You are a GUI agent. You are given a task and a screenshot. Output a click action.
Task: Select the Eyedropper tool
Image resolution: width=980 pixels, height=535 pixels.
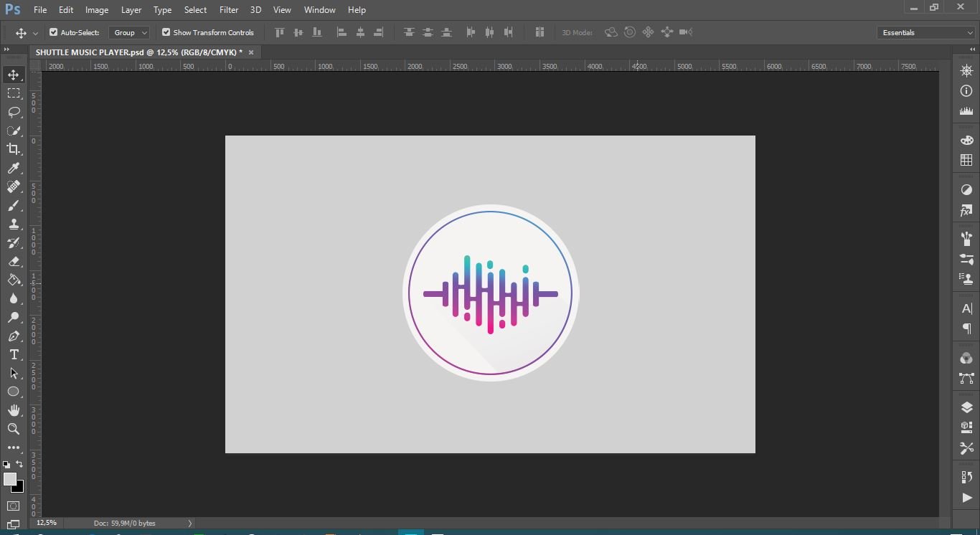[14, 168]
